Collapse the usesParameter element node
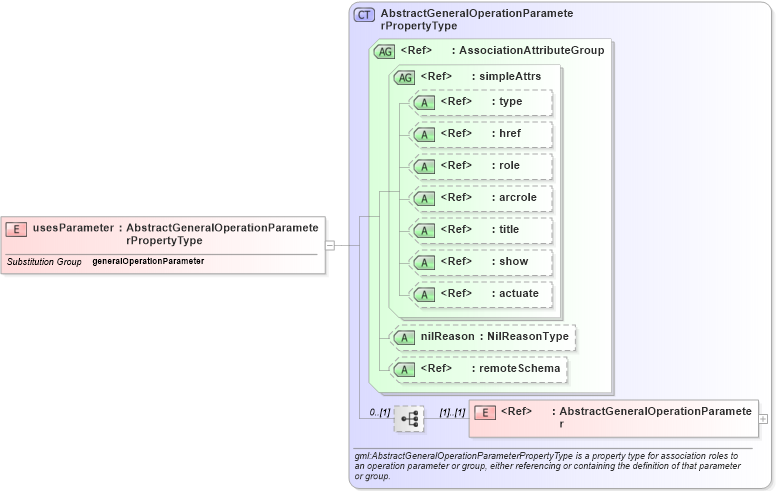Image resolution: width=776 pixels, height=491 pixels. [x=330, y=245]
